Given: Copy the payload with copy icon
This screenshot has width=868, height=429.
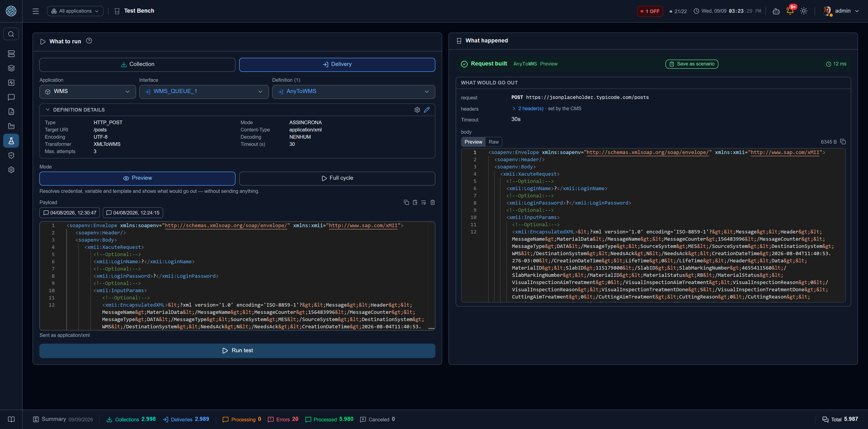Looking at the screenshot, I should pyautogui.click(x=406, y=202).
